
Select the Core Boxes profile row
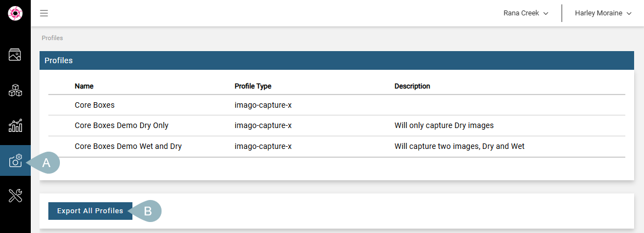337,105
